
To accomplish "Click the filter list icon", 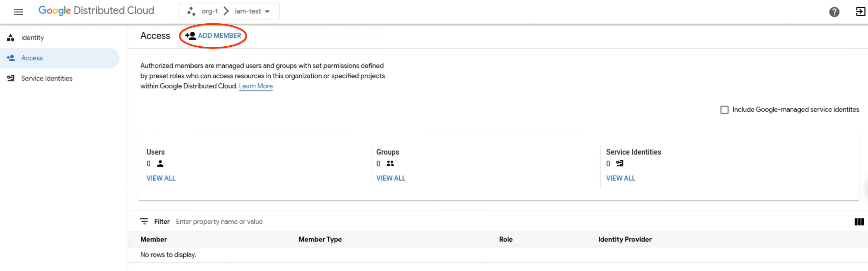I will pyautogui.click(x=144, y=221).
